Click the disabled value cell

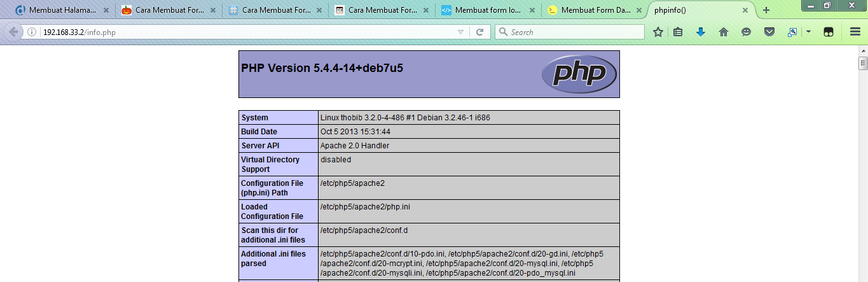(469, 164)
